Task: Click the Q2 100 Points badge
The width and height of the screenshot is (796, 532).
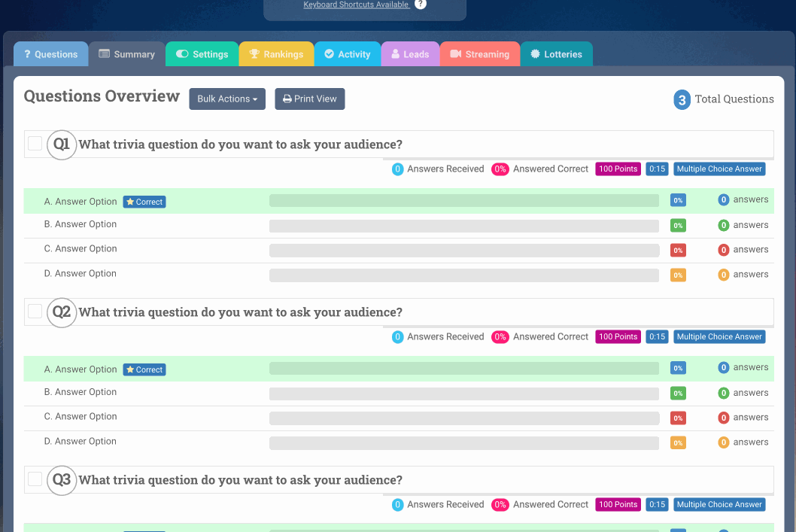Action: [x=618, y=336]
